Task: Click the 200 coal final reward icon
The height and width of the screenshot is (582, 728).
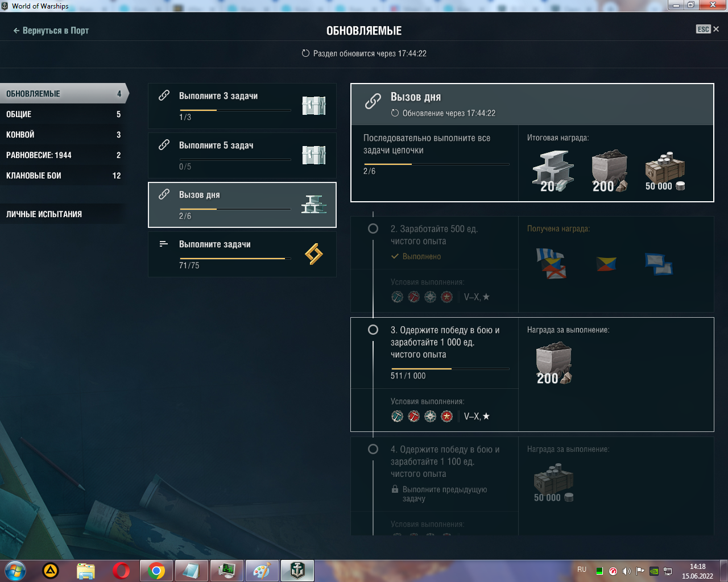Action: point(609,171)
